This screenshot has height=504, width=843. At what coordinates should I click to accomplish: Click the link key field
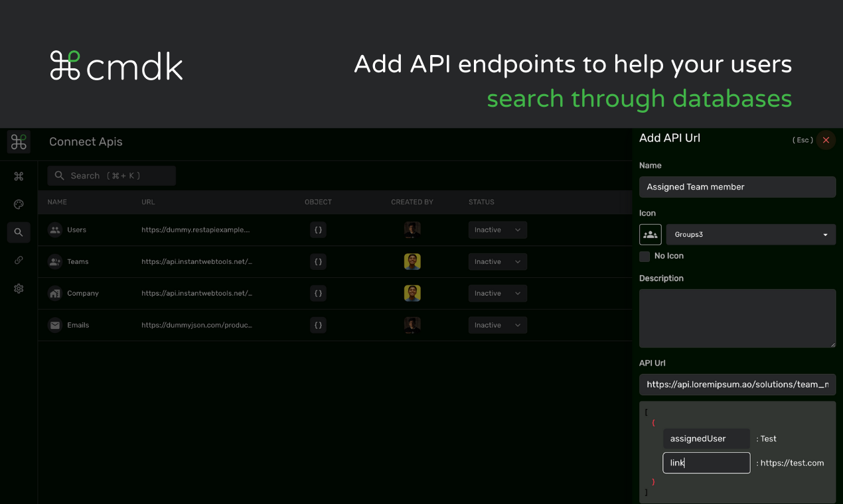(706, 463)
